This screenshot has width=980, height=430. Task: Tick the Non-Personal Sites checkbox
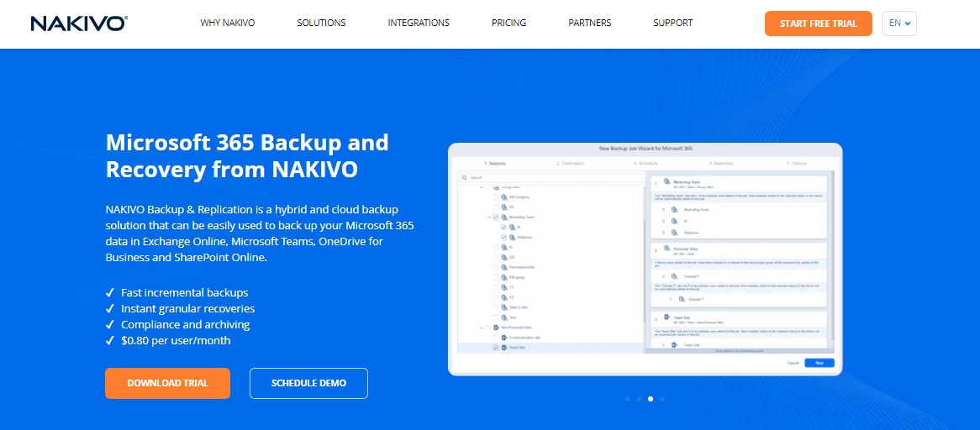pos(487,328)
